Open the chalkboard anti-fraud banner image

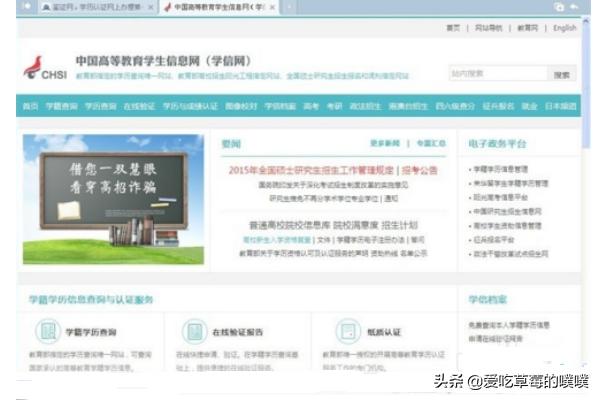tap(113, 199)
